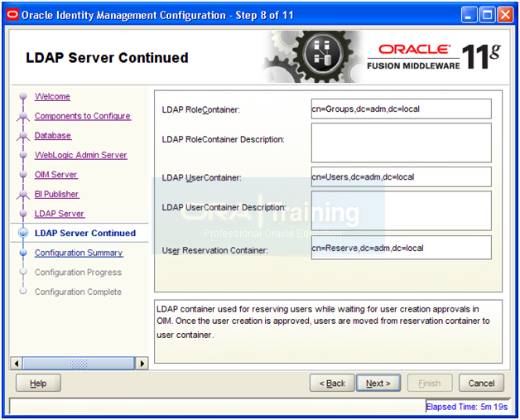Open the Configuration Summary step
520x420 pixels.
point(79,253)
